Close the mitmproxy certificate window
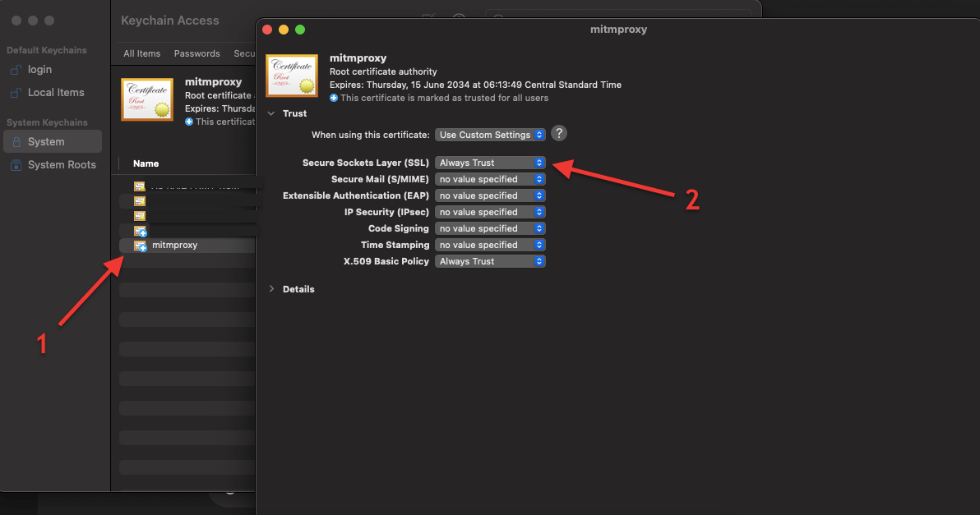 tap(267, 30)
